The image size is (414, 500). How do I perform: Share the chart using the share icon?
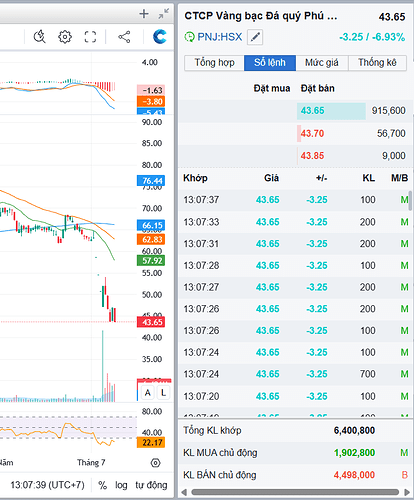124,37
